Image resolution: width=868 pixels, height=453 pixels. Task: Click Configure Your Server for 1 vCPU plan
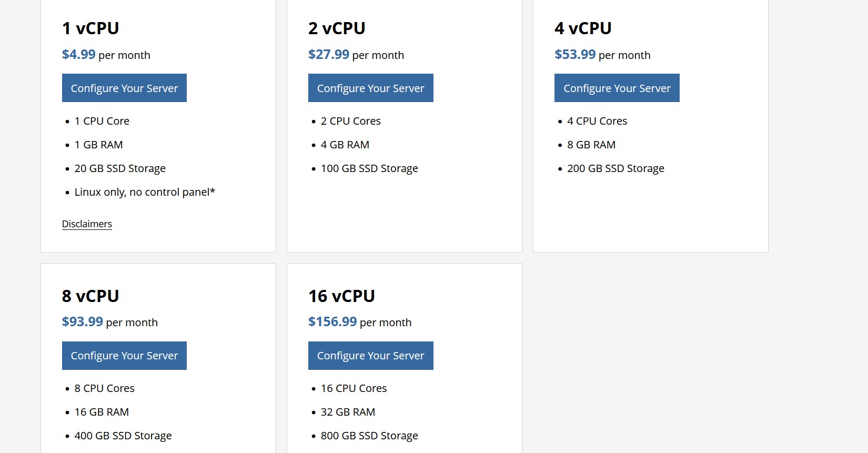124,88
